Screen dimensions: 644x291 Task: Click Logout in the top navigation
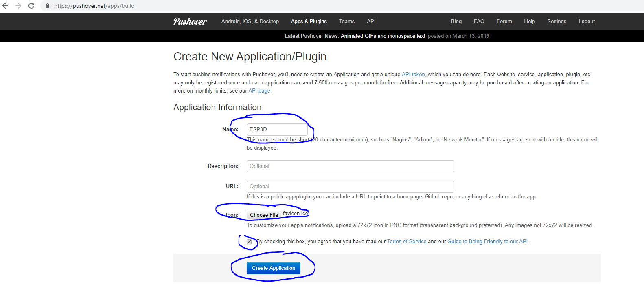(x=587, y=22)
